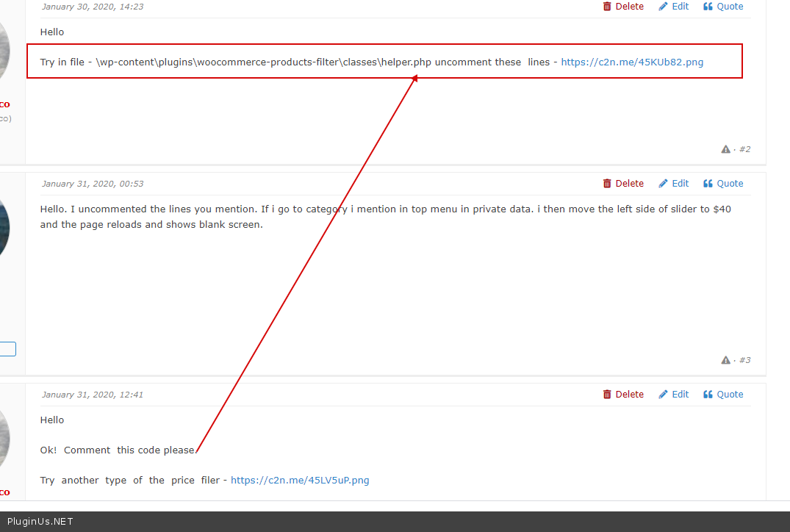Delete the January 30 14:23 post

623,7
